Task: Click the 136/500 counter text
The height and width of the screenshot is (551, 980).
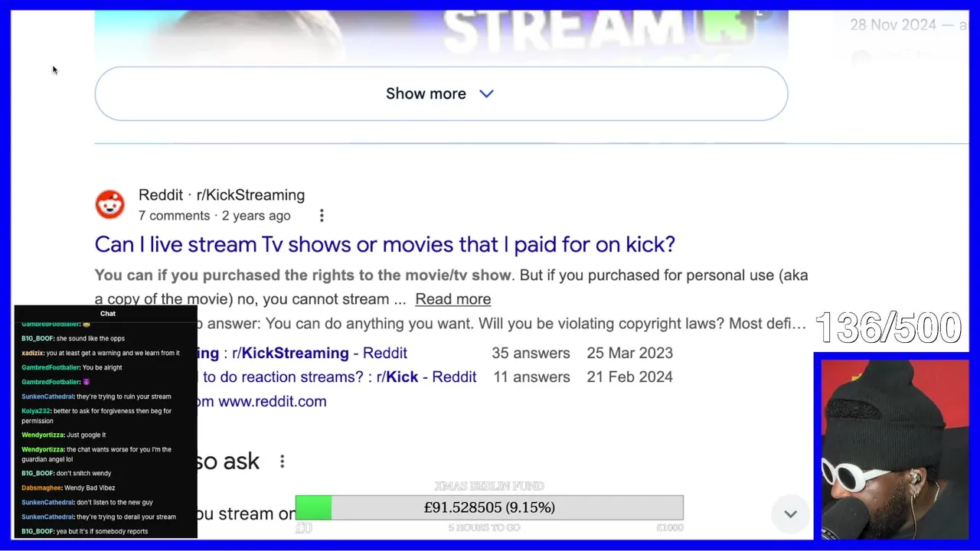Action: pos(888,328)
